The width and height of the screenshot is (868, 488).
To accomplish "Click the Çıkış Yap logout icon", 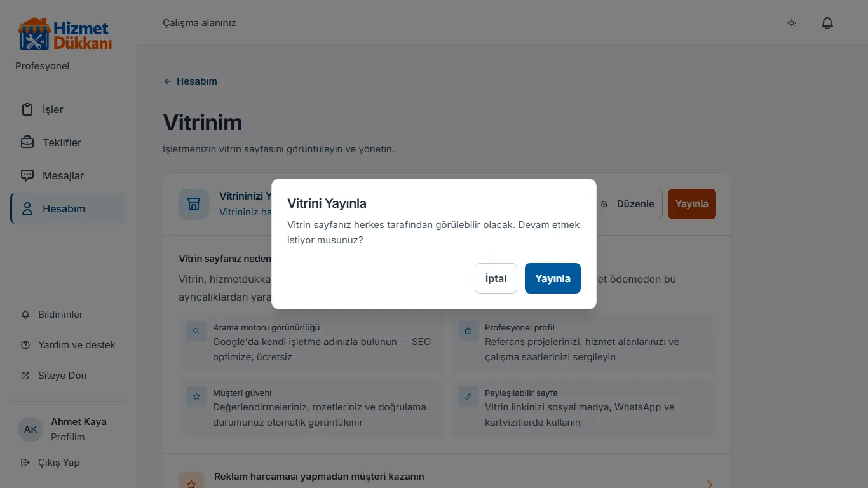I will [25, 463].
